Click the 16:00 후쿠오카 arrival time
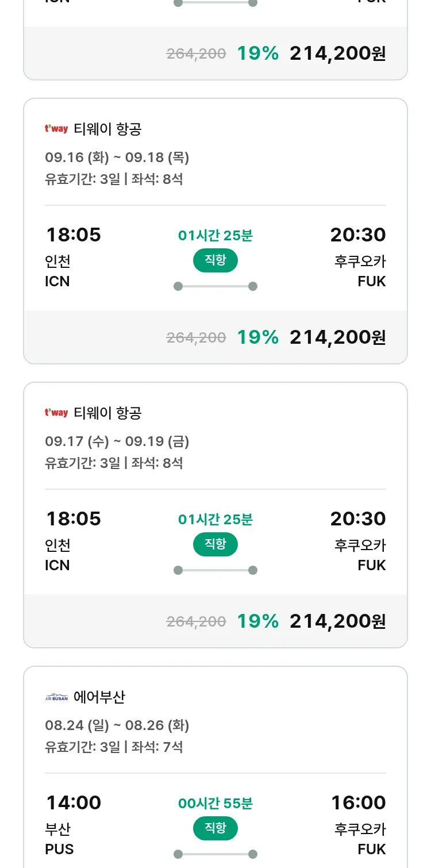 (358, 803)
